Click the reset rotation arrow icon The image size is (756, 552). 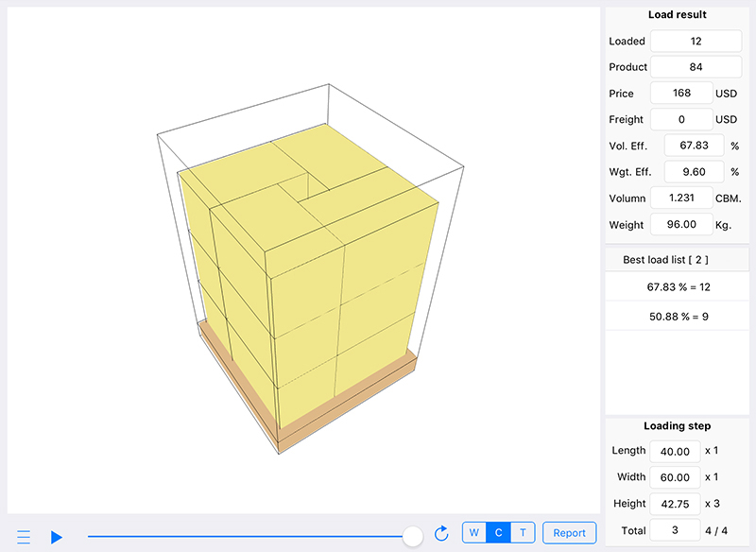pos(441,533)
